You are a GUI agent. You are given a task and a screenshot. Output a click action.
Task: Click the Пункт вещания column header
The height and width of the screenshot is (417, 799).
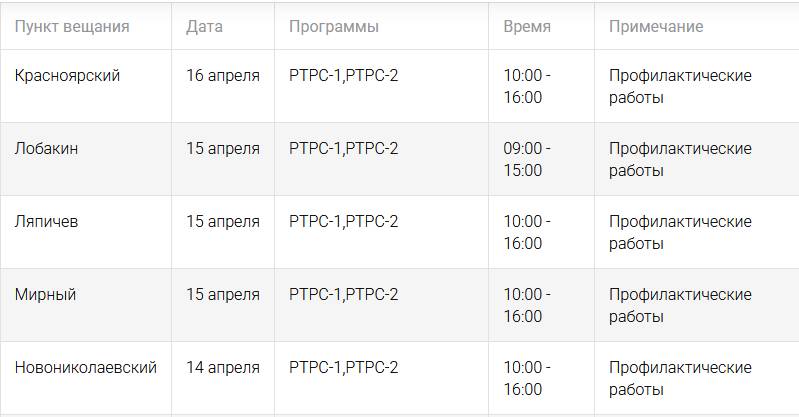click(72, 27)
